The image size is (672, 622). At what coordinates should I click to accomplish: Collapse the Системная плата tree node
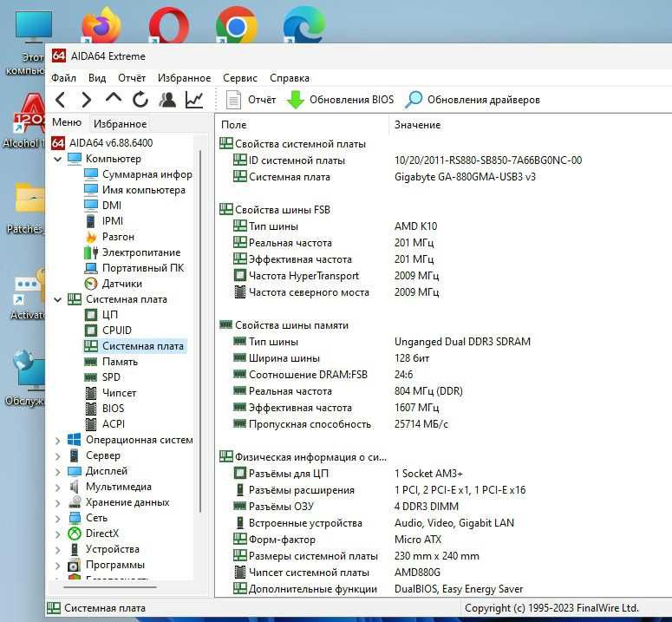[x=58, y=299]
